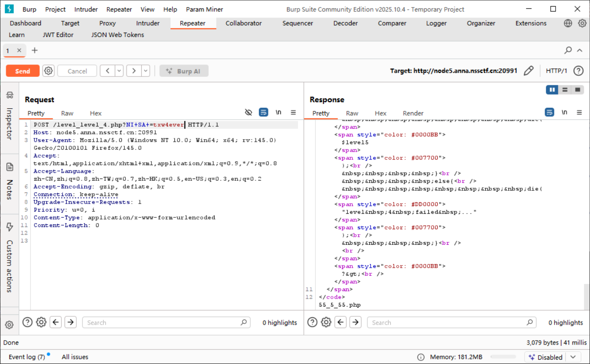
Task: Select side-by-side split layout view
Action: pos(552,90)
